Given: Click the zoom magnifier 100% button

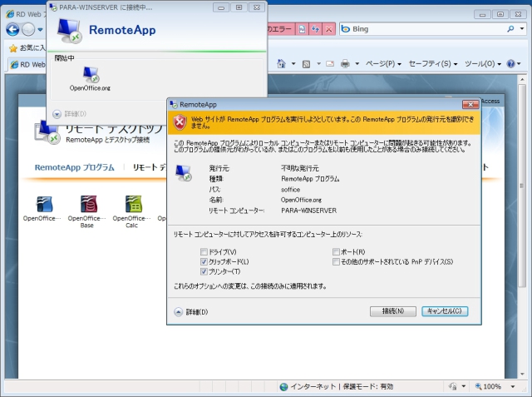Looking at the screenshot, I should 488,386.
